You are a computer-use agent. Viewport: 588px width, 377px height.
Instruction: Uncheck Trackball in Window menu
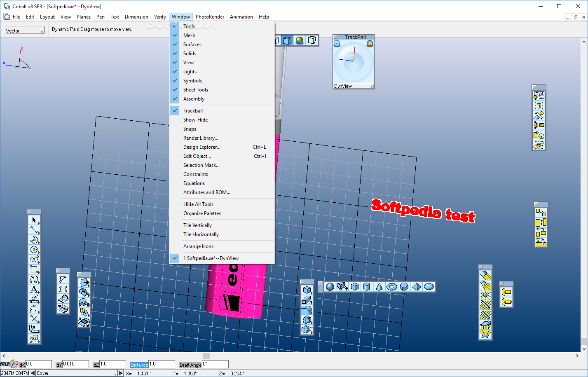click(x=222, y=111)
